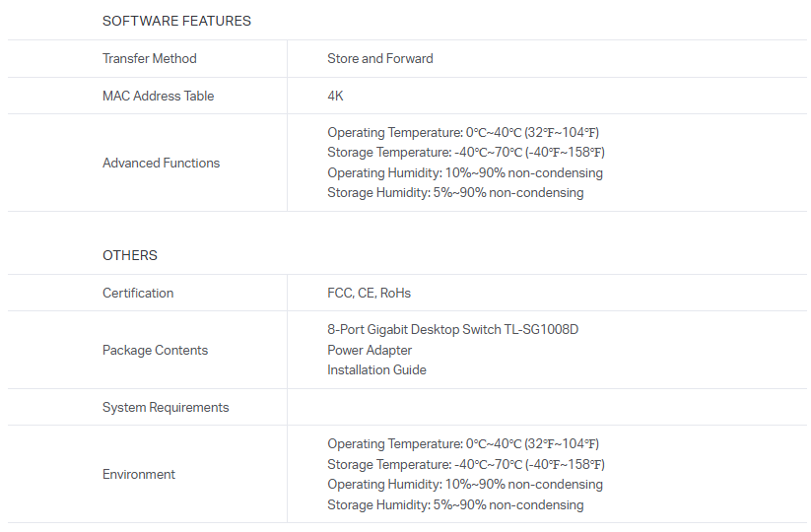Click Storage Temperature line under Advanced Functions
The height and width of the screenshot is (532, 811).
pyautogui.click(x=465, y=152)
